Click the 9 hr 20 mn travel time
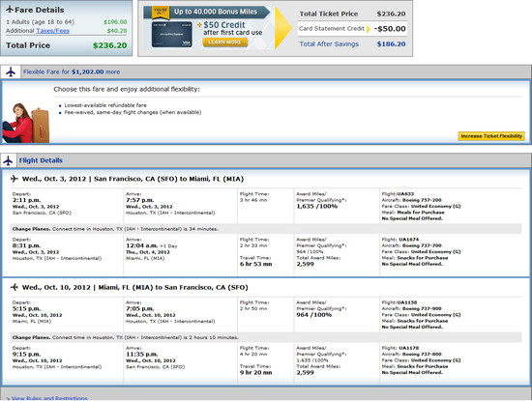This screenshot has width=532, height=401. [x=255, y=373]
